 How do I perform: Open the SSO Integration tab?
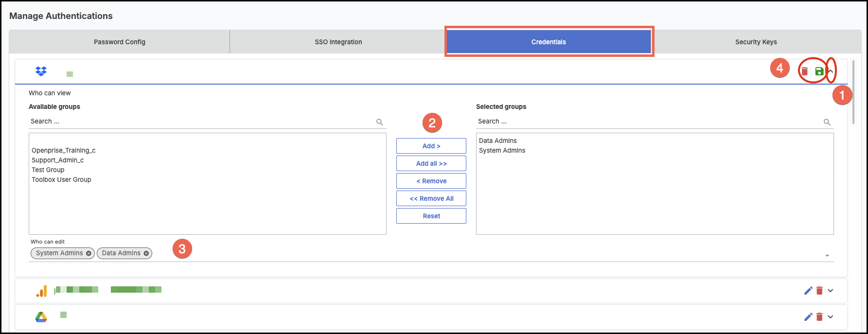click(338, 42)
